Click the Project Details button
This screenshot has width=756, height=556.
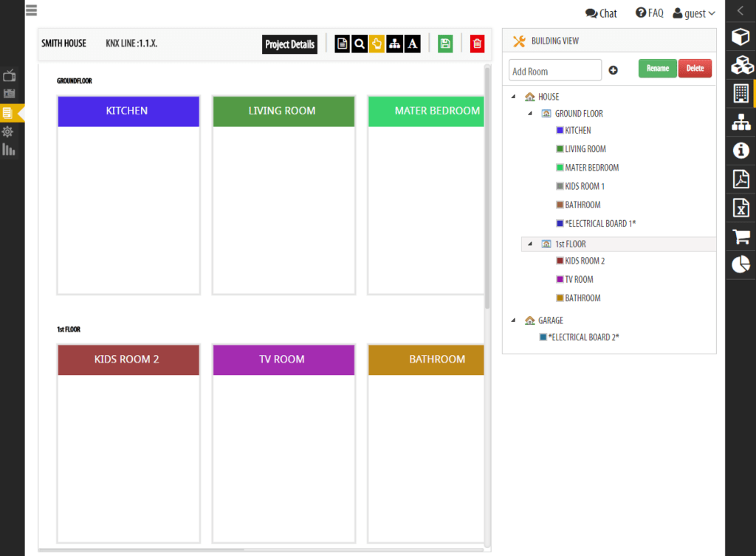289,44
